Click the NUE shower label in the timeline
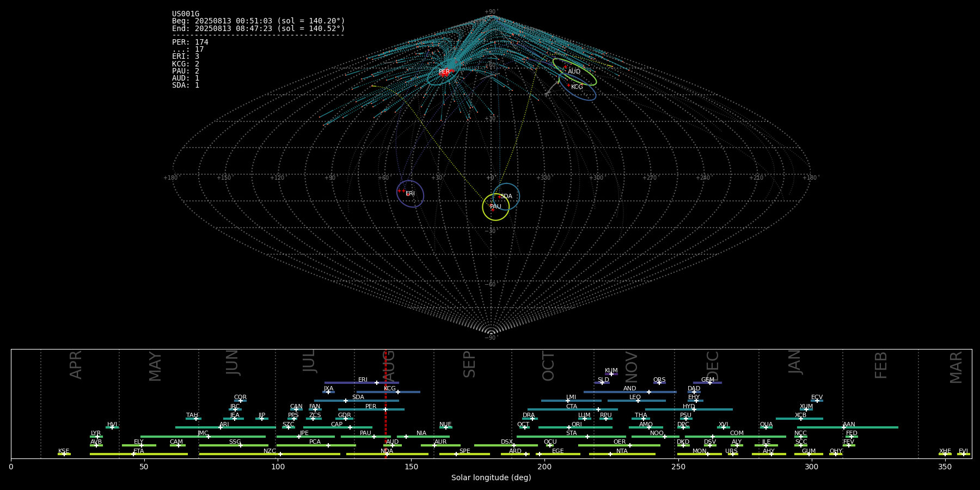Viewport: 980px width, 490px height. tap(445, 425)
